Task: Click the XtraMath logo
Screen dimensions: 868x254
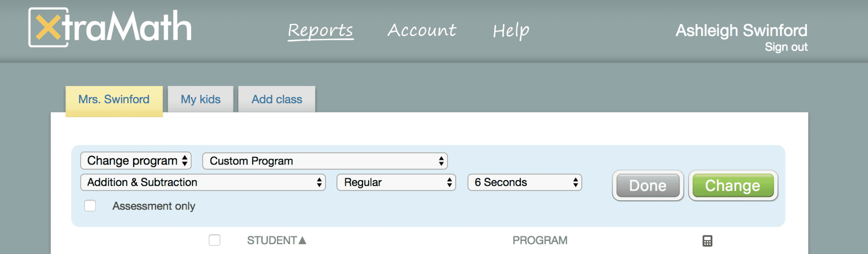Action: click(x=110, y=28)
